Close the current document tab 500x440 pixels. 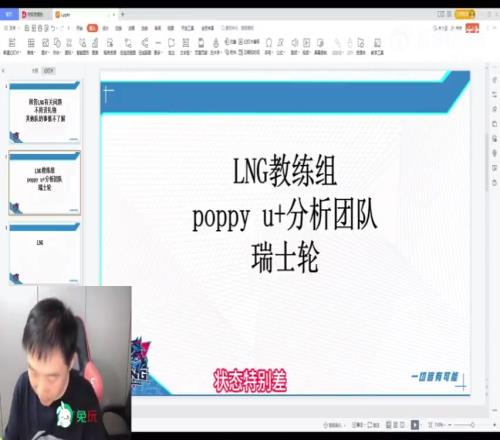[x=114, y=14]
